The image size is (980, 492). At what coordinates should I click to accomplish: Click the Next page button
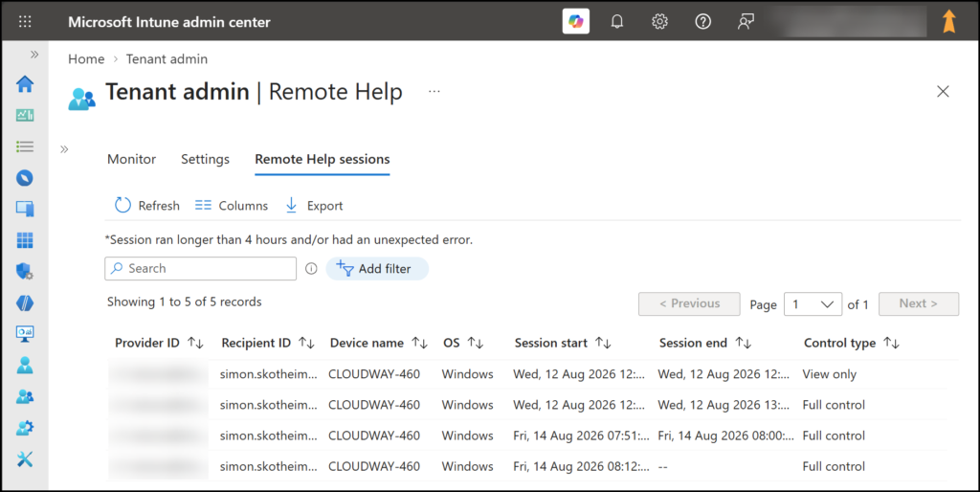(x=919, y=303)
